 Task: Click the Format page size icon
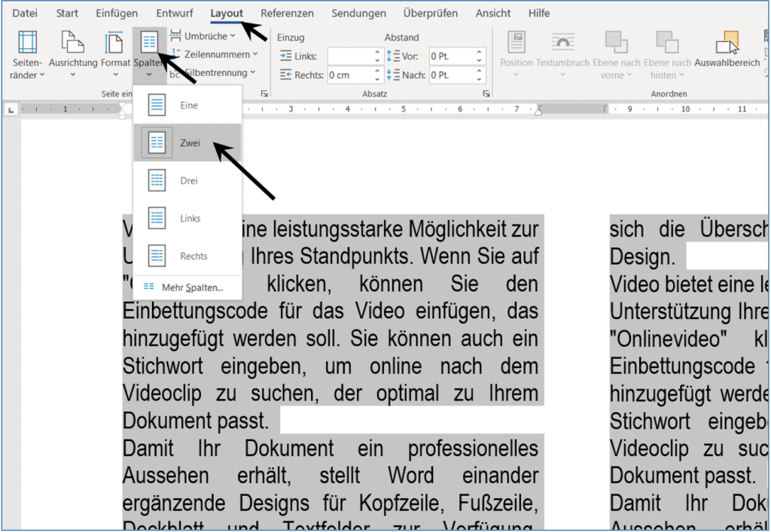114,47
